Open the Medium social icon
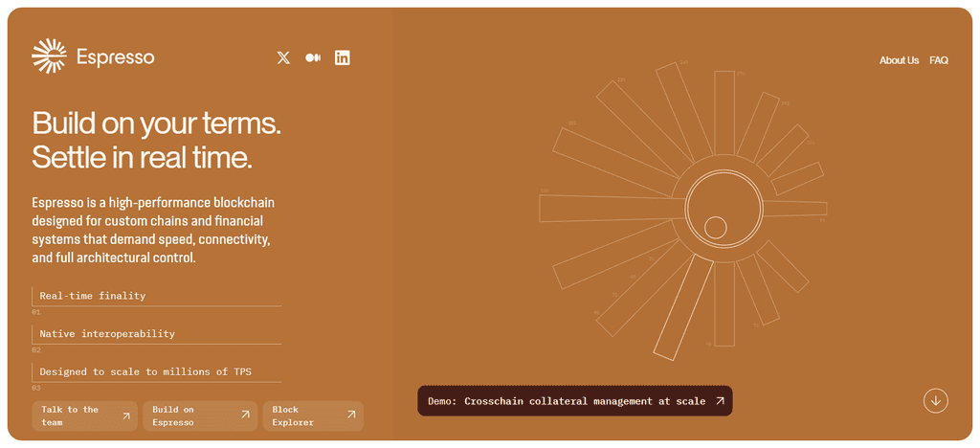The height and width of the screenshot is (448, 980). pyautogui.click(x=313, y=58)
